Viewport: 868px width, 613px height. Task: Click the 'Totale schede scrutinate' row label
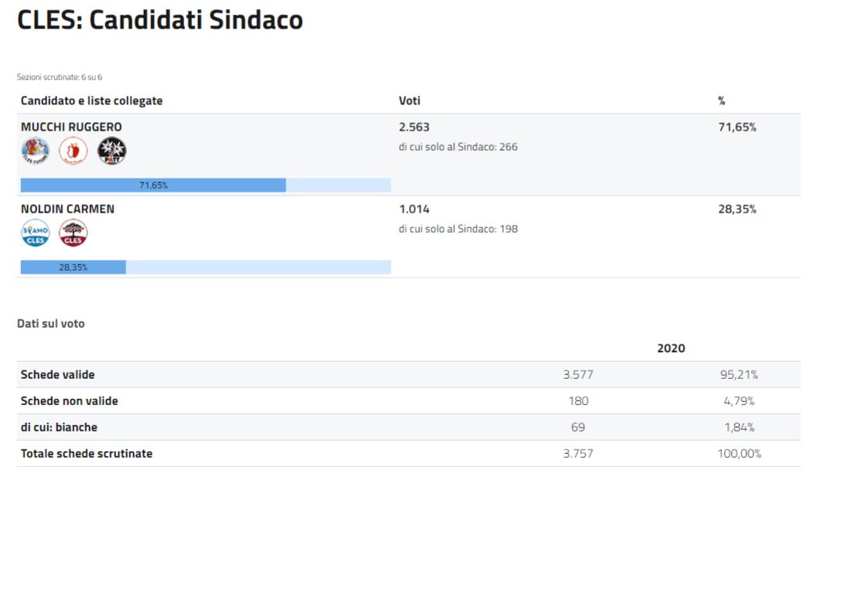86,454
